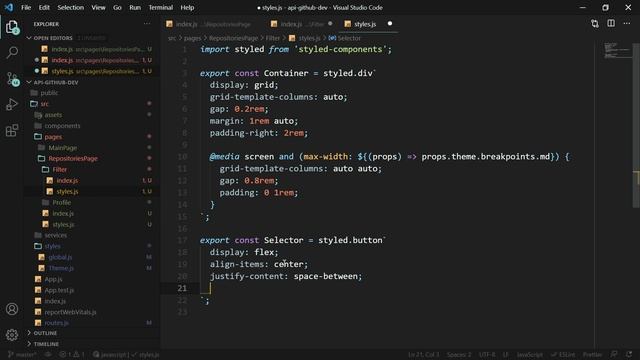Collapse the RepositoriesPage folder

[x=73, y=158]
